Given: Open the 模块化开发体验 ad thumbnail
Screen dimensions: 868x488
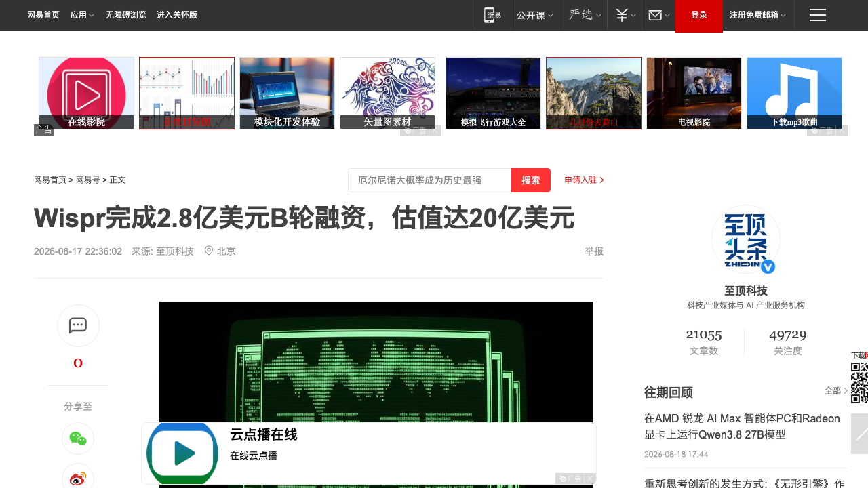Looking at the screenshot, I should 287,93.
